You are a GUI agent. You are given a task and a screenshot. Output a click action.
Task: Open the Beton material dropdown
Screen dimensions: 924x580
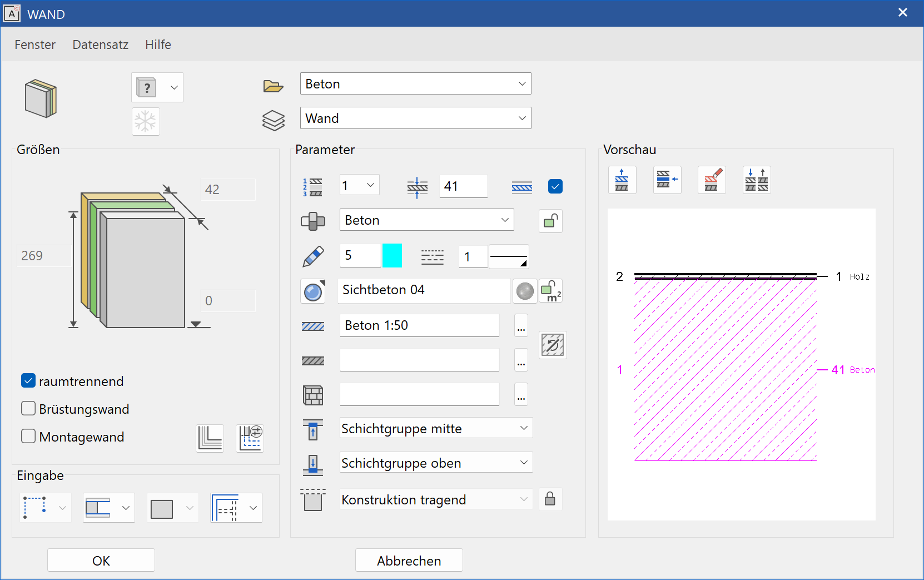click(427, 220)
